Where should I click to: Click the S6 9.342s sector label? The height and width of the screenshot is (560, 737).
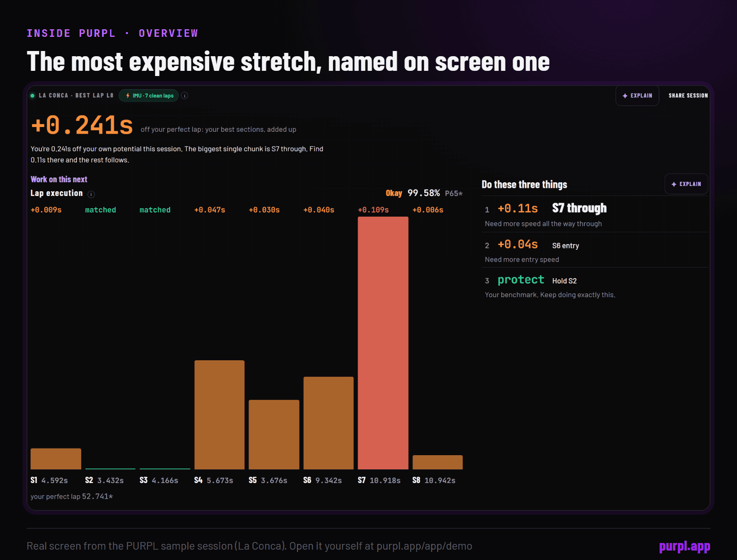(x=323, y=480)
